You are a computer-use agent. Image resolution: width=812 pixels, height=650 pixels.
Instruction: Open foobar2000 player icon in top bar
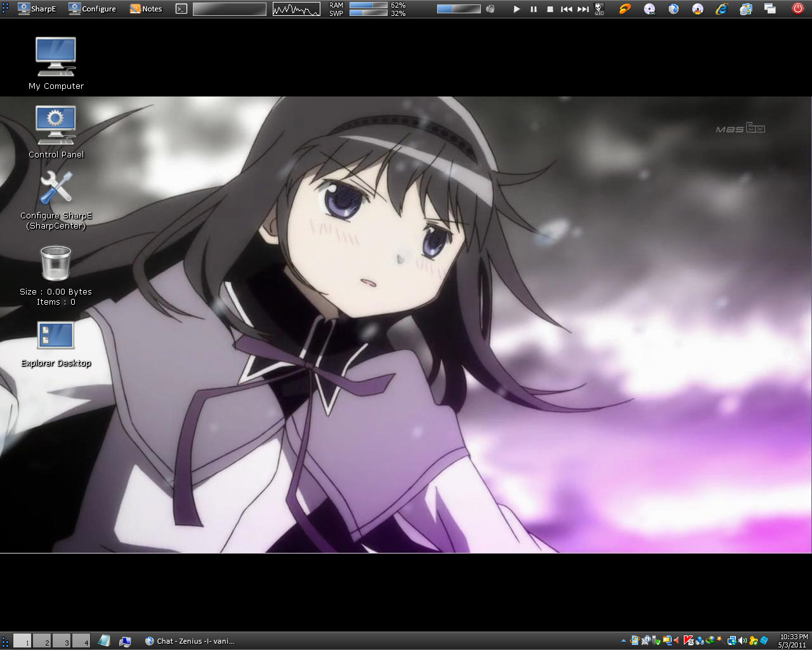point(599,9)
